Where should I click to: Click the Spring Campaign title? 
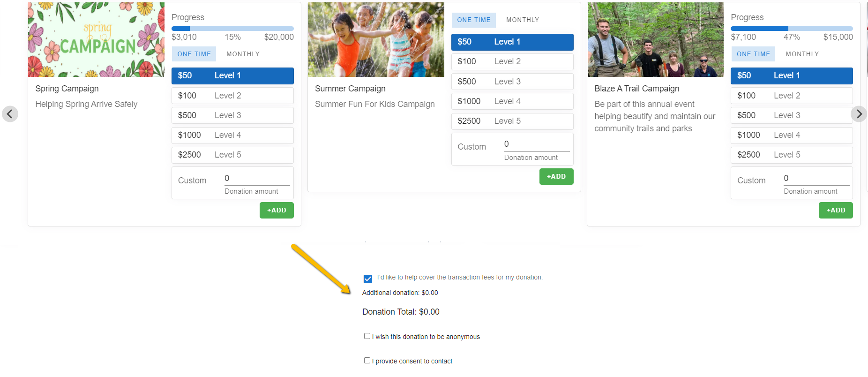click(67, 89)
